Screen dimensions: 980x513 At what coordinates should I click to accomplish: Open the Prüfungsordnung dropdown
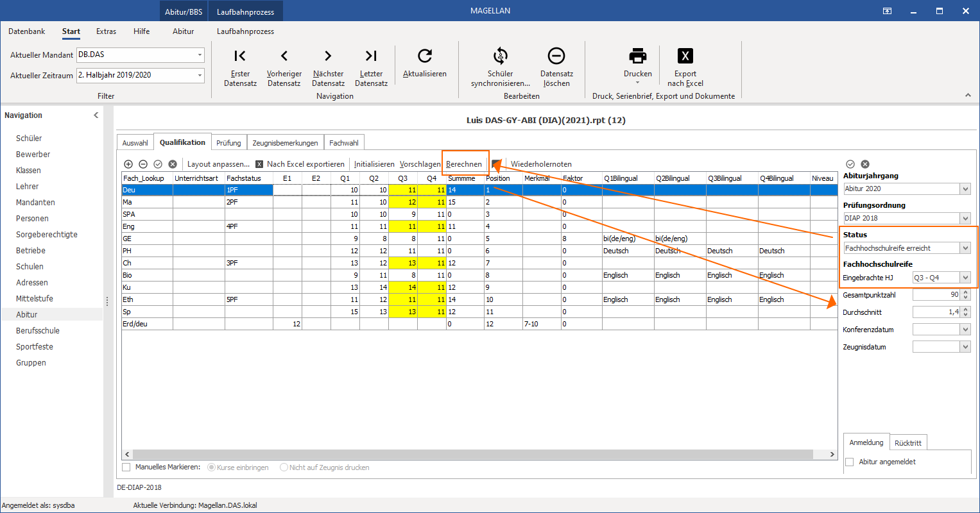965,218
